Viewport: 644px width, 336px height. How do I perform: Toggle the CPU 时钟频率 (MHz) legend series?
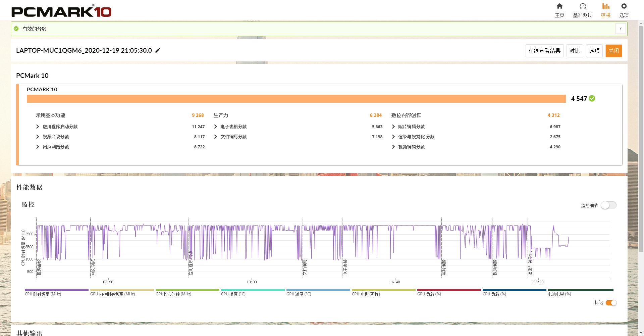point(56,290)
